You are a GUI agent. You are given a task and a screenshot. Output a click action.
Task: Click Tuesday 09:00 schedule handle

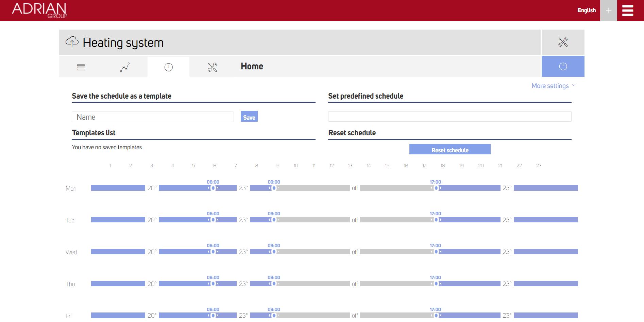(x=274, y=220)
